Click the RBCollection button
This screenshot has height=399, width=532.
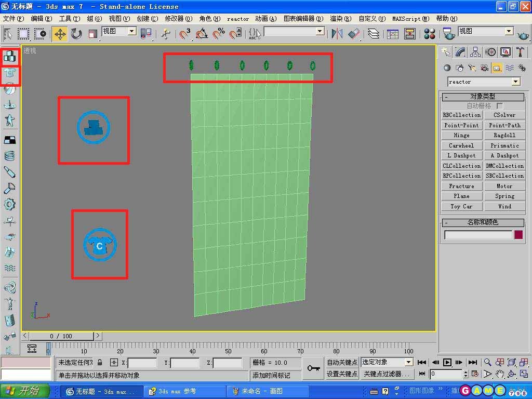coord(462,115)
